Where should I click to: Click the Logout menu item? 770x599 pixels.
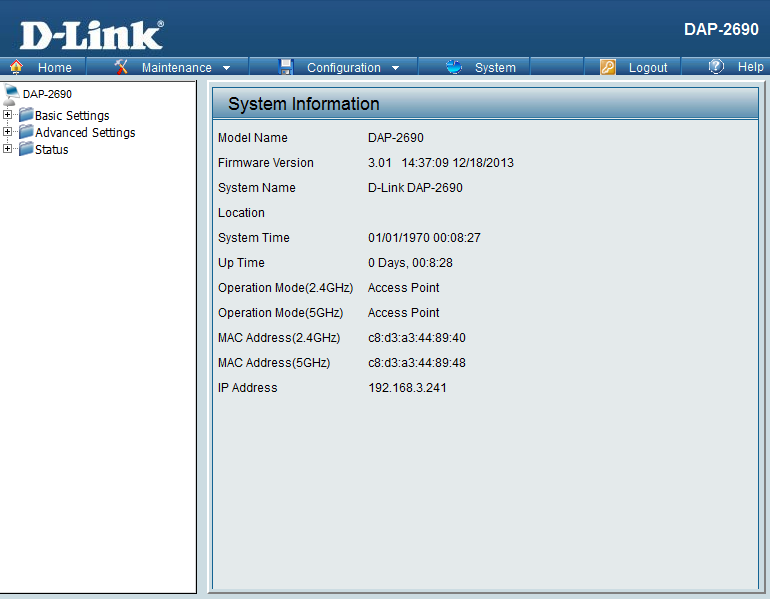tap(648, 67)
